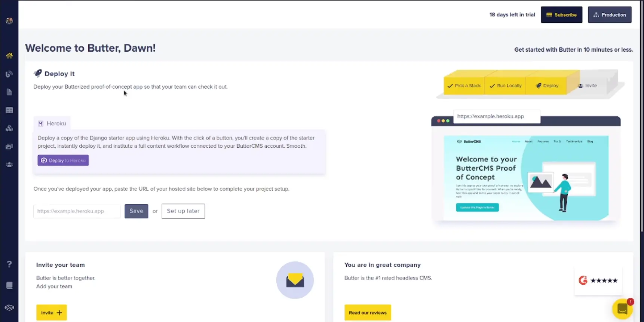Choose Set up later
The image size is (644, 322).
[x=183, y=211]
